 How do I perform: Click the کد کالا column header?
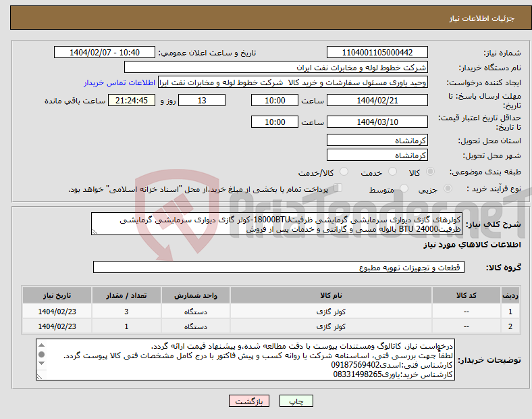467,295
